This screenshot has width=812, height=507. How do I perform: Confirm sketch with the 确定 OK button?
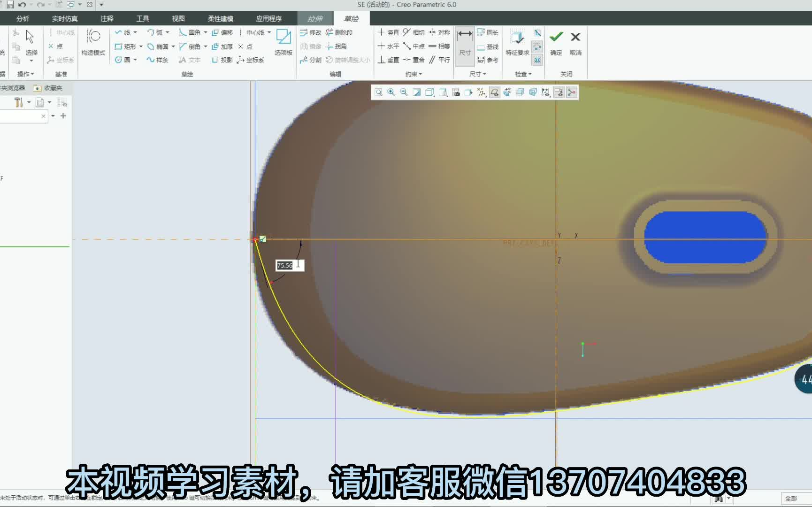pyautogui.click(x=556, y=42)
